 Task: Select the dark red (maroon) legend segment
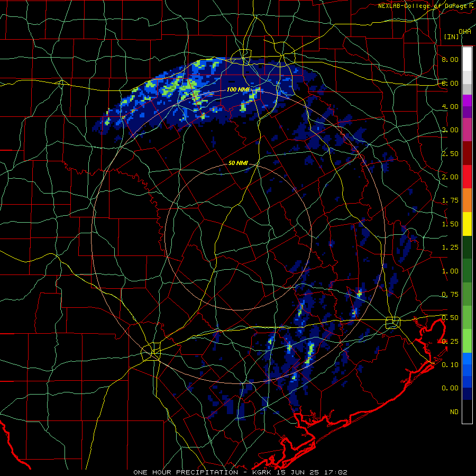[467, 153]
